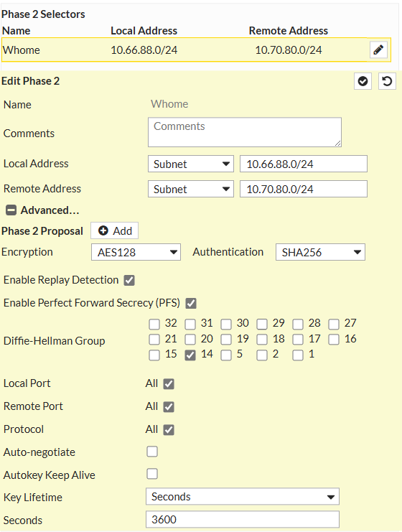Image resolution: width=402 pixels, height=532 pixels.
Task: Uncheck Enable Perfect Forward Secrecy
Action: (191, 303)
